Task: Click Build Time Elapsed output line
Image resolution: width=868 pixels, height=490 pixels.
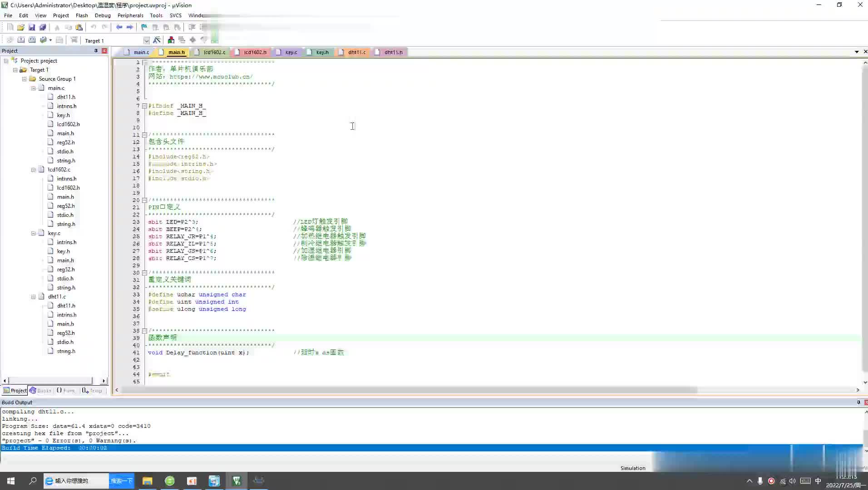Action: [431, 448]
